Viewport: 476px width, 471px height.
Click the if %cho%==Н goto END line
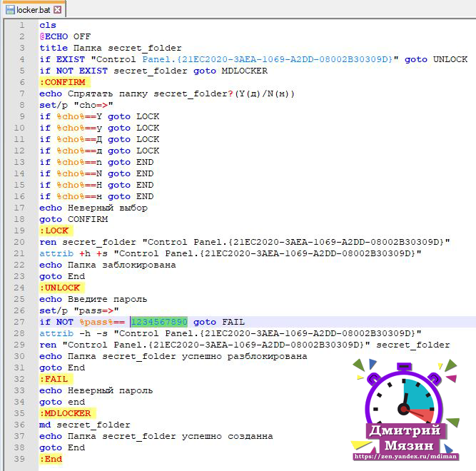click(96, 185)
